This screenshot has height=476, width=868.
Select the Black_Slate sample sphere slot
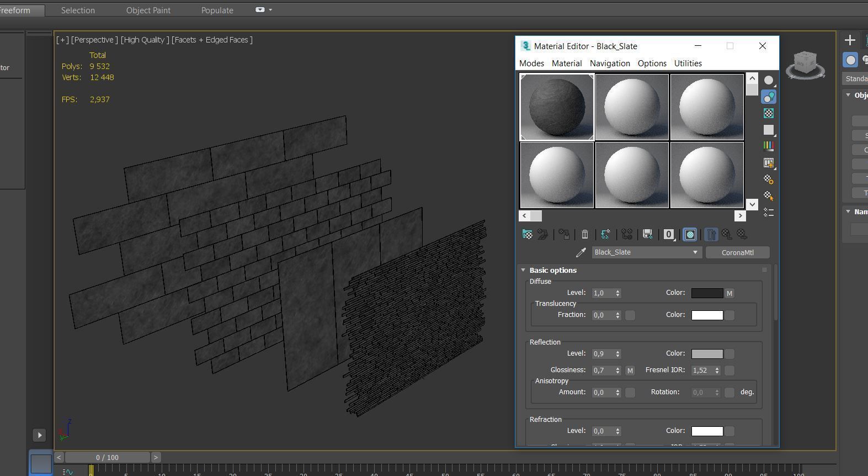(x=557, y=107)
